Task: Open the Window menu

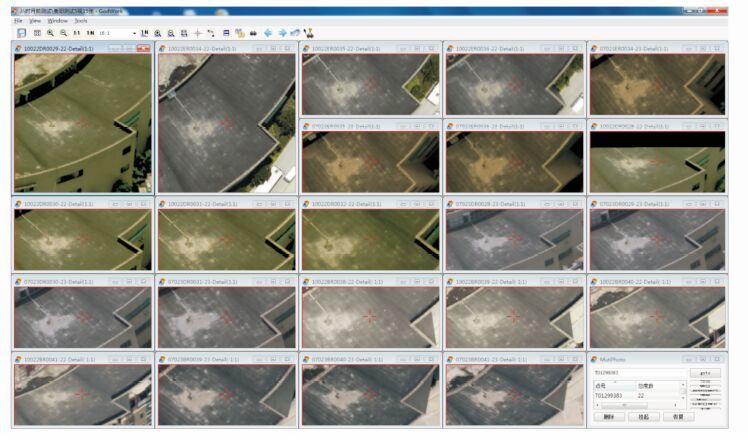Action: coord(57,20)
